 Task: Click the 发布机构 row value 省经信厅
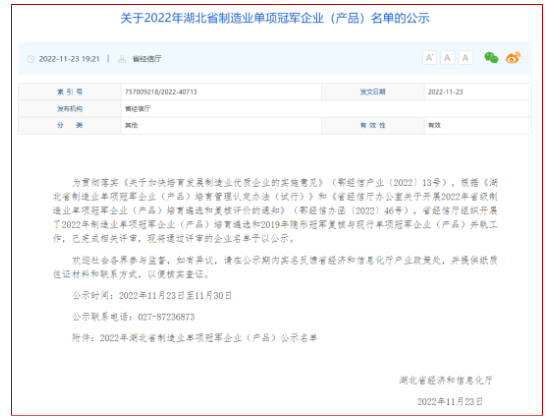pyautogui.click(x=138, y=109)
